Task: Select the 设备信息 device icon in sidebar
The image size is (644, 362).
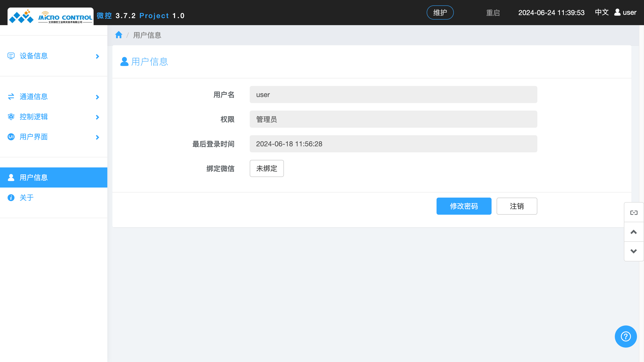Action: (11, 56)
